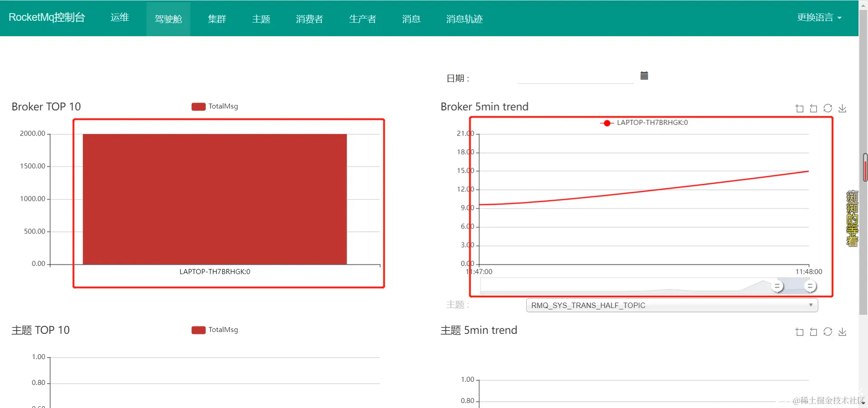This screenshot has height=408, width=868.
Task: Save Broker 5min trend chart as image
Action: [842, 109]
